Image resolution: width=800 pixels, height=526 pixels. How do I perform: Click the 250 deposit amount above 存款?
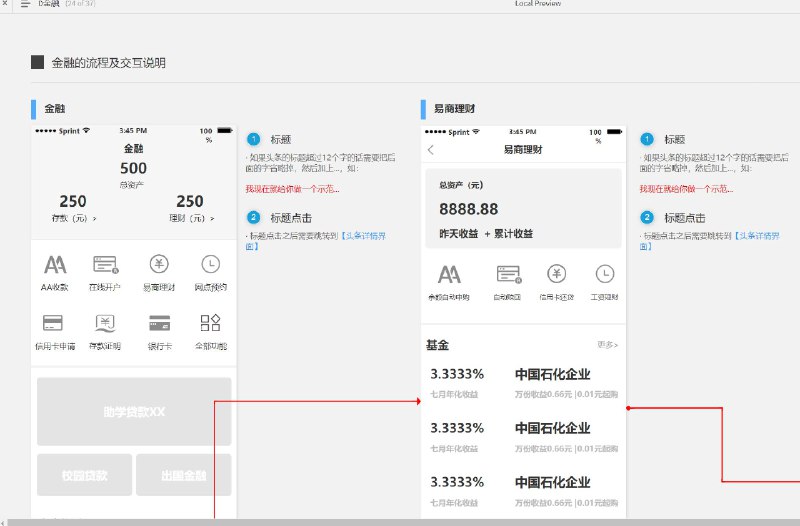73,202
